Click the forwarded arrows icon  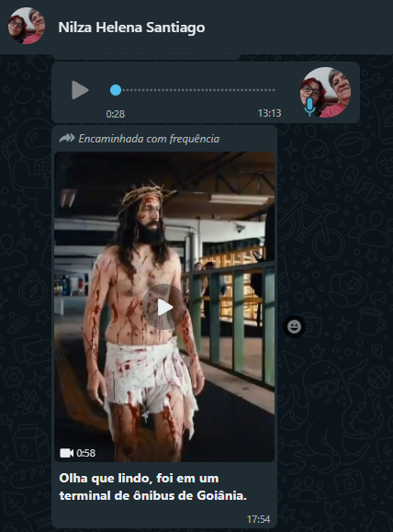click(67, 138)
